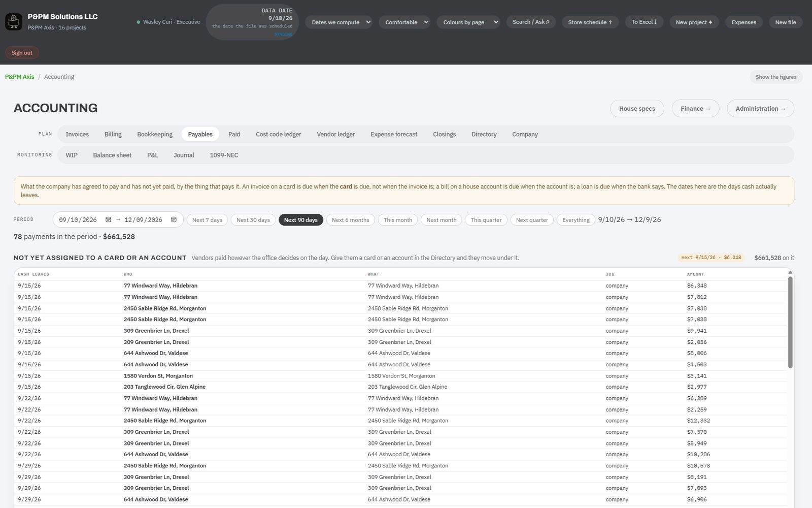Click the New file button
The width and height of the screenshot is (812, 508).
pos(786,22)
